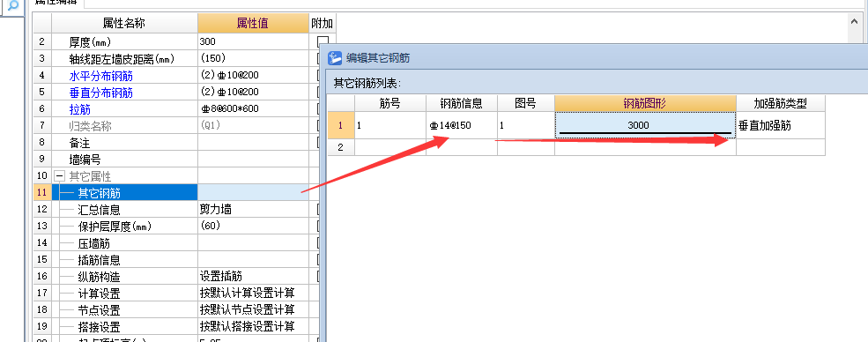The image size is (868, 342).
Task: Select the 其它钢筋 tree row
Action: click(124, 192)
